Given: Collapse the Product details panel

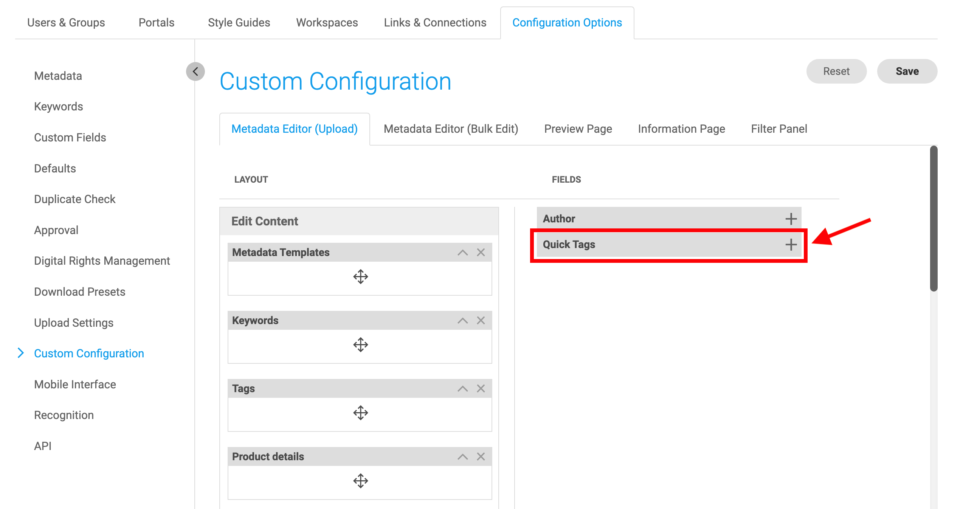Looking at the screenshot, I should click(x=463, y=456).
